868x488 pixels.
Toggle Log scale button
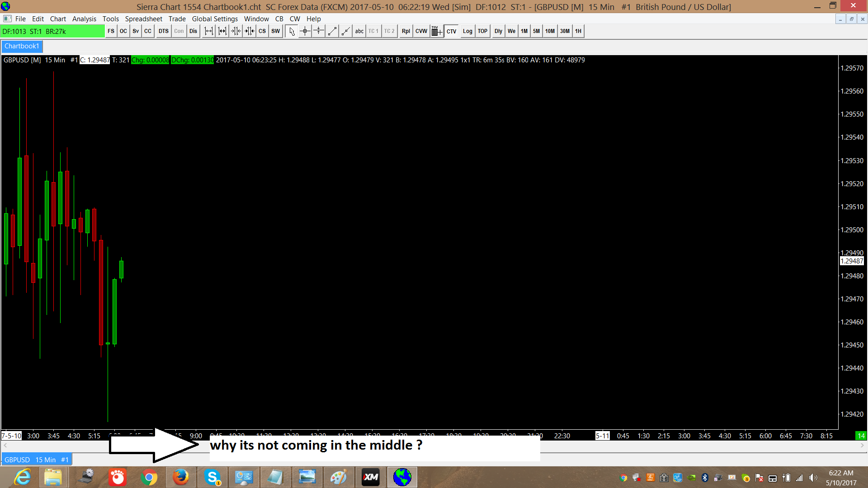[467, 31]
